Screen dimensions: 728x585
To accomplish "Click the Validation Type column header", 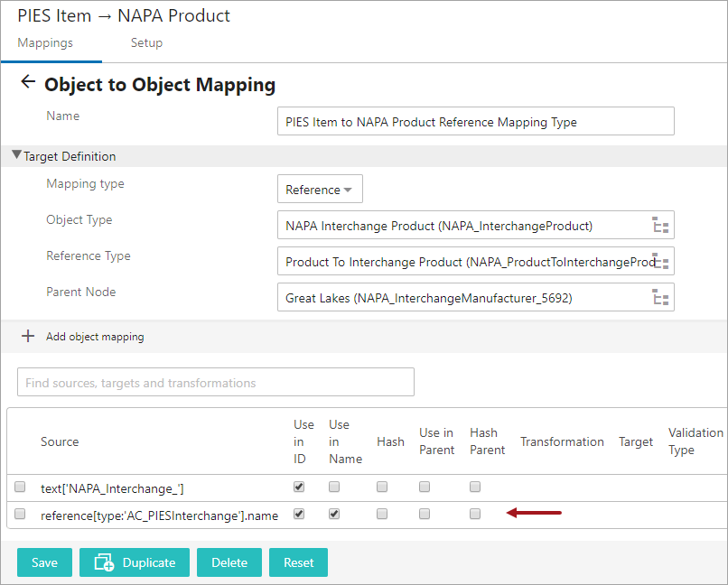I will tap(695, 441).
